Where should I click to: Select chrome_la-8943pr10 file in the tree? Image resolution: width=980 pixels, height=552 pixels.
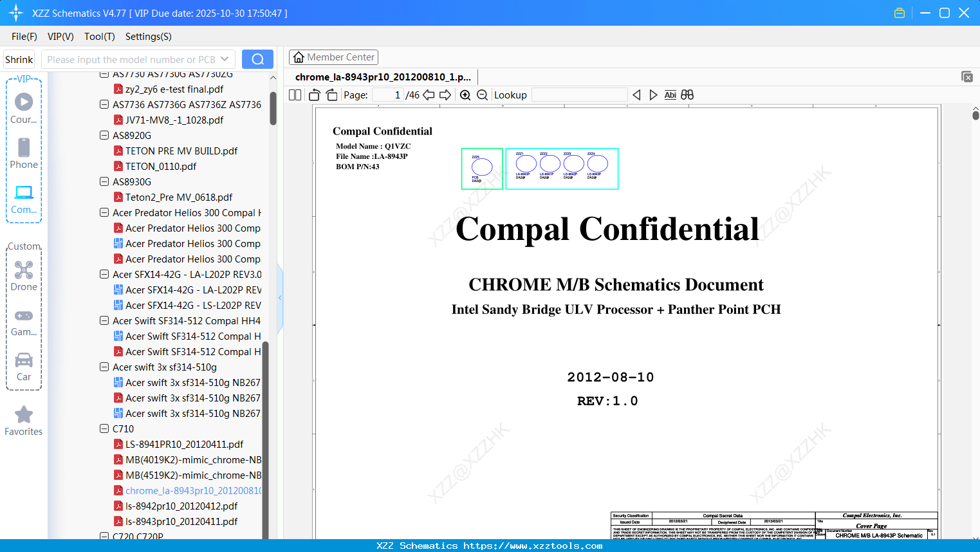tap(188, 490)
